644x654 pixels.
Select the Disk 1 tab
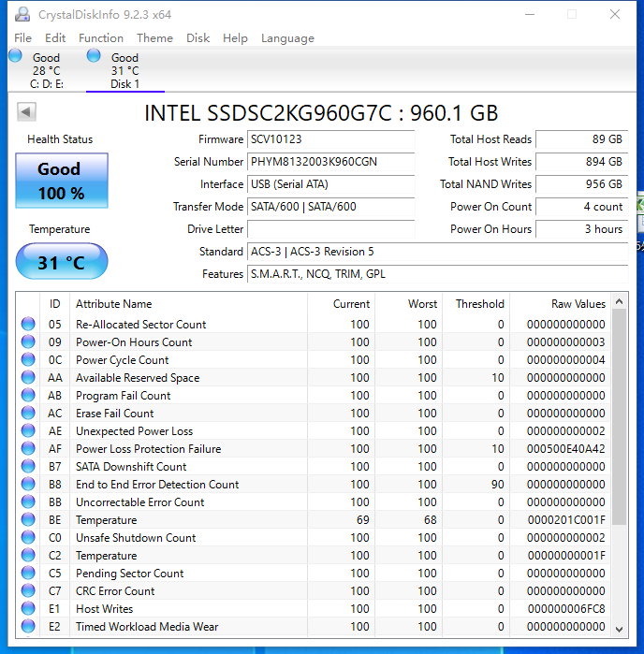[x=124, y=70]
